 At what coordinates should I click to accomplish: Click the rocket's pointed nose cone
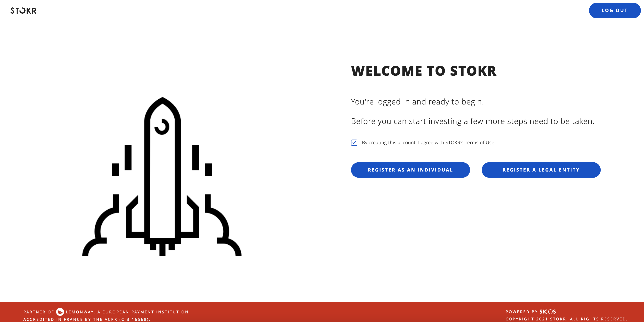pyautogui.click(x=162, y=107)
